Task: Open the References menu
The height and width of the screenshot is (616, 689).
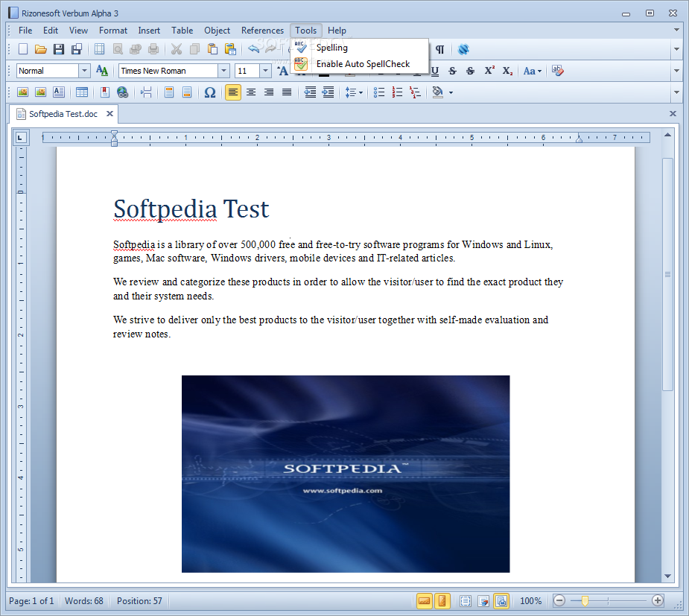Action: click(262, 31)
